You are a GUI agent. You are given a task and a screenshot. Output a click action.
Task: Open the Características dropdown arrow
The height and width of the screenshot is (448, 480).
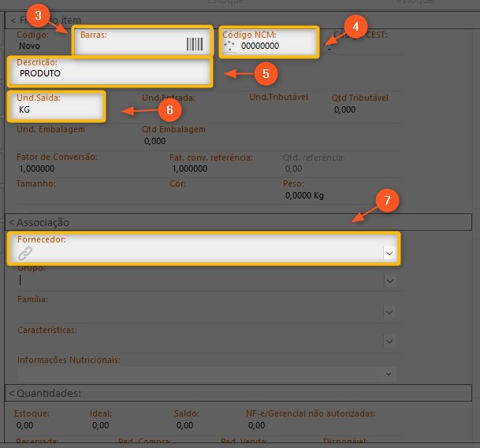click(389, 341)
